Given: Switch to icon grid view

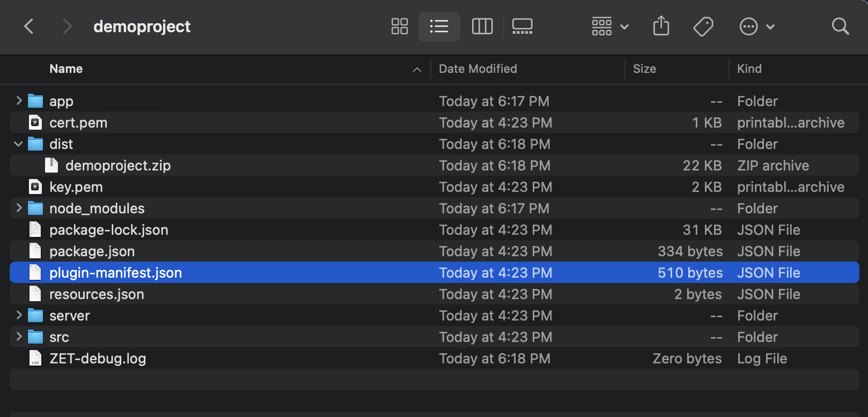Looking at the screenshot, I should pos(400,26).
